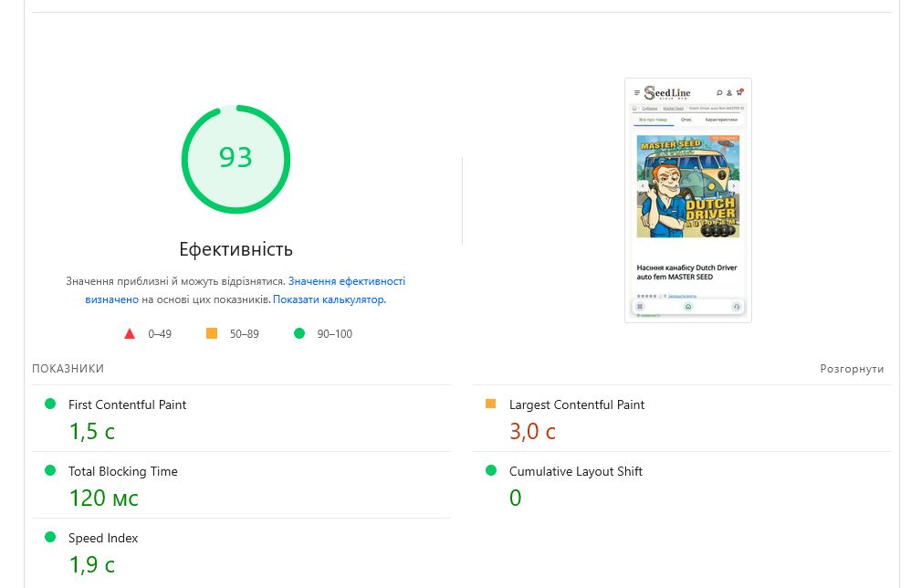Open the Показати калькулятор link
Image resolution: width=911 pixels, height=588 pixels.
point(329,299)
